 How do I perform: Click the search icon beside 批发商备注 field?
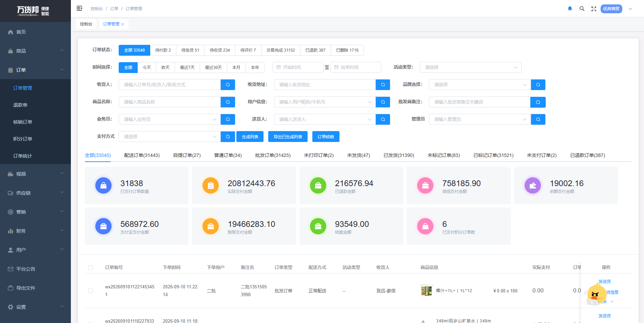coord(538,102)
